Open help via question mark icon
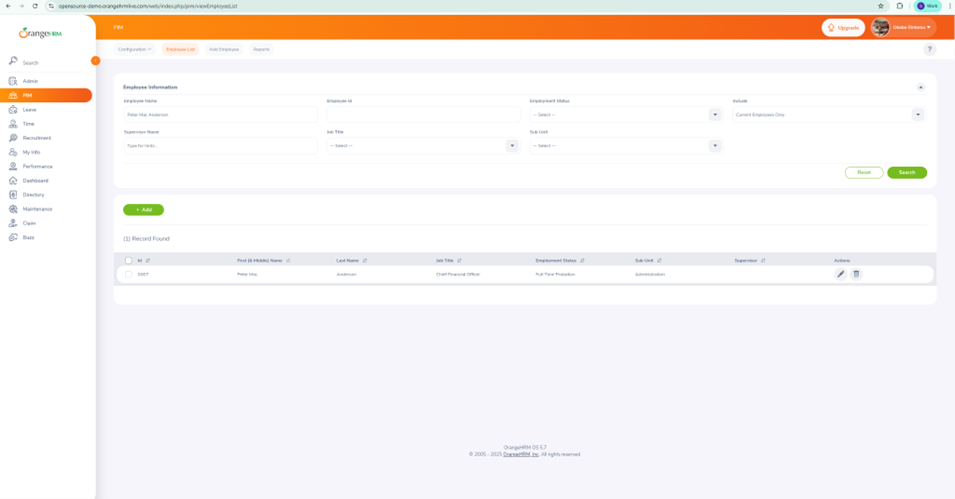 tap(929, 49)
